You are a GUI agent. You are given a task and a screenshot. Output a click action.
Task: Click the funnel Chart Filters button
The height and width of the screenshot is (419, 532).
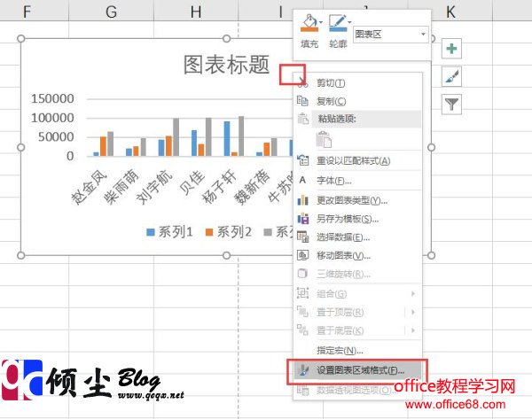[451, 104]
